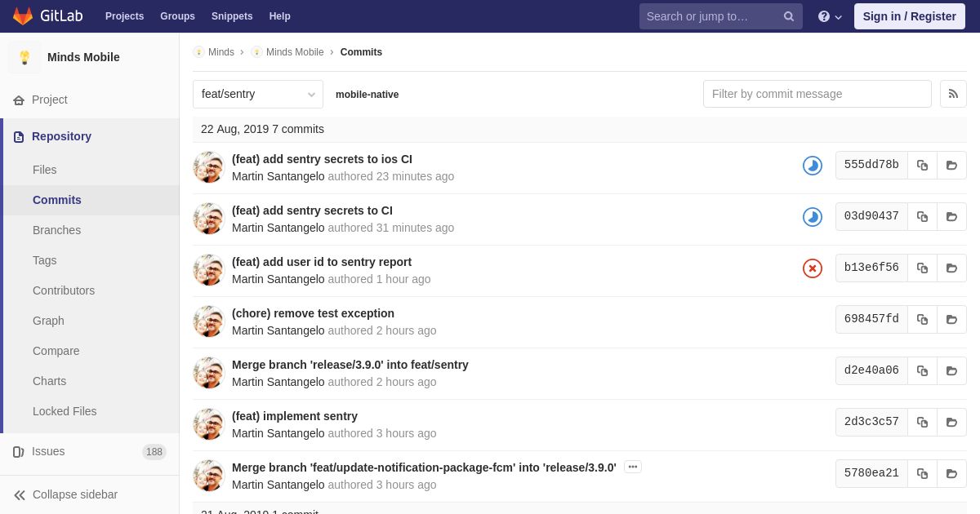Screen dimensions: 980x514
Task: Browse files at commit 03d90437
Action: click(951, 216)
